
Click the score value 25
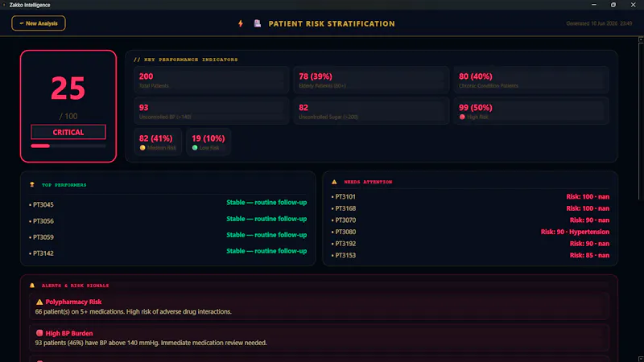[68, 88]
